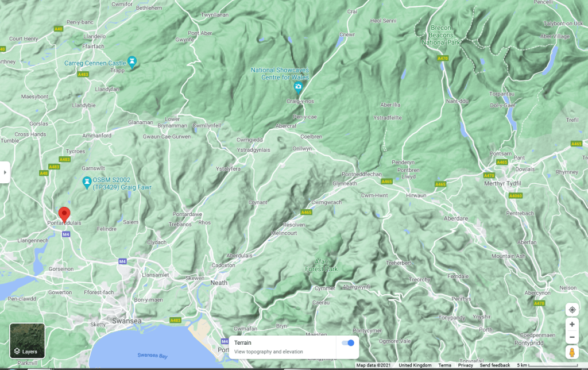This screenshot has height=370, width=588.
Task: Click the OSBM S2002 Graig Fawr marker
Action: click(86, 182)
